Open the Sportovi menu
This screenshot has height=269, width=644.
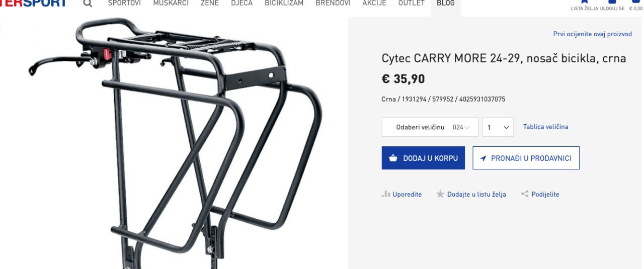124,3
